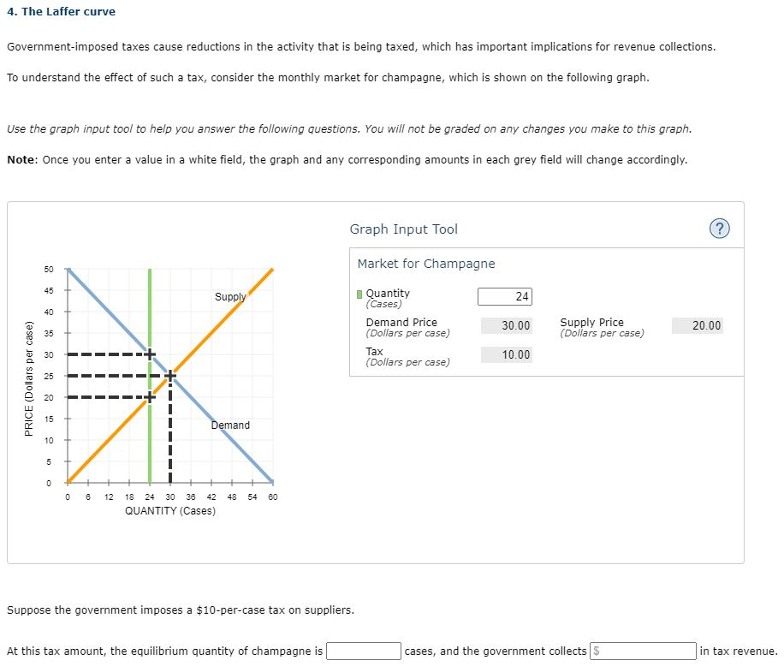Click the lower intersection plus marker
This screenshot has width=784, height=672.
point(150,395)
